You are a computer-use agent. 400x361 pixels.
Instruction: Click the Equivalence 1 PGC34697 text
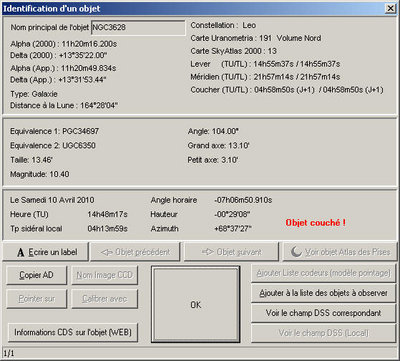[x=54, y=131]
